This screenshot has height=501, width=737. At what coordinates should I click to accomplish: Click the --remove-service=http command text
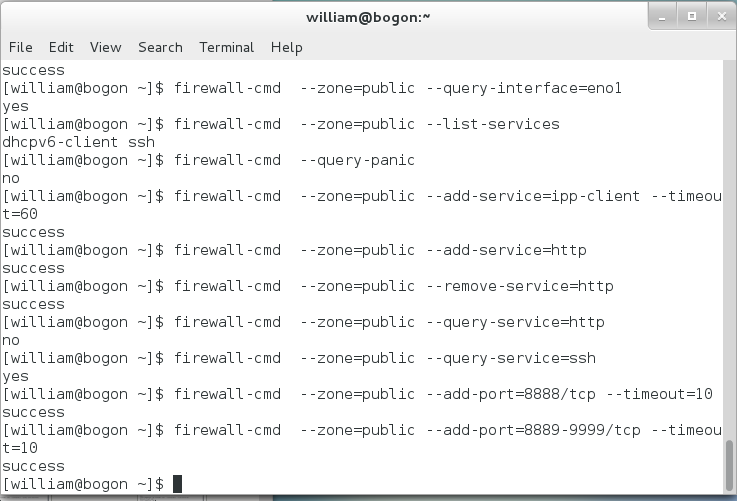520,286
